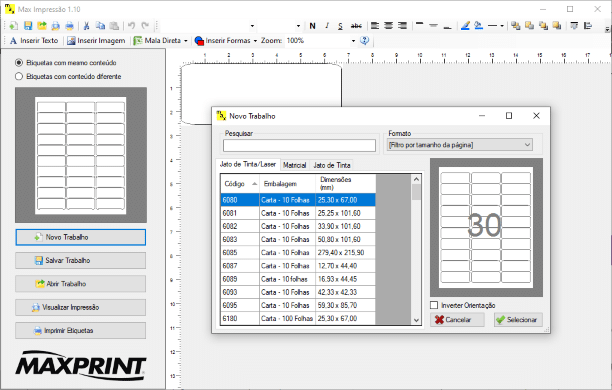Image resolution: width=612 pixels, height=390 pixels.
Task: Click the Novo Trabalho button in left panel
Action: [x=80, y=237]
